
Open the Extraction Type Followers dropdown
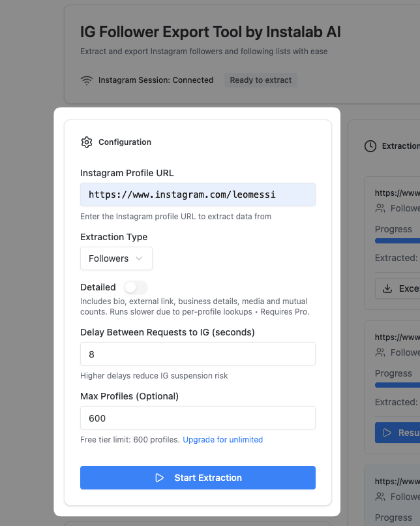coord(116,258)
